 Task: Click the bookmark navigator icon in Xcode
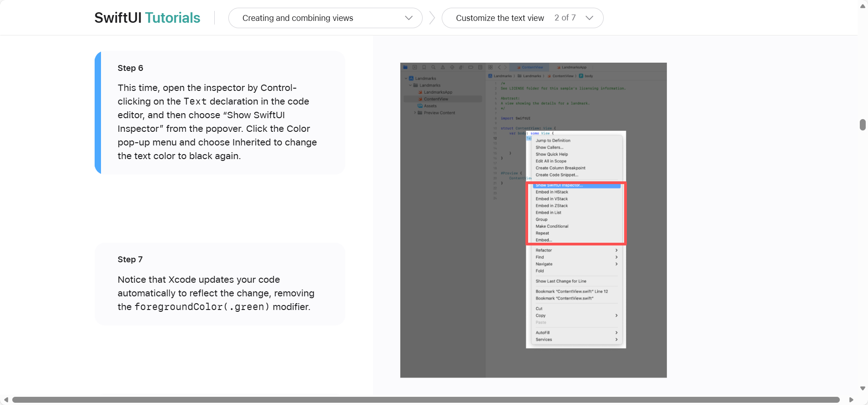point(424,67)
